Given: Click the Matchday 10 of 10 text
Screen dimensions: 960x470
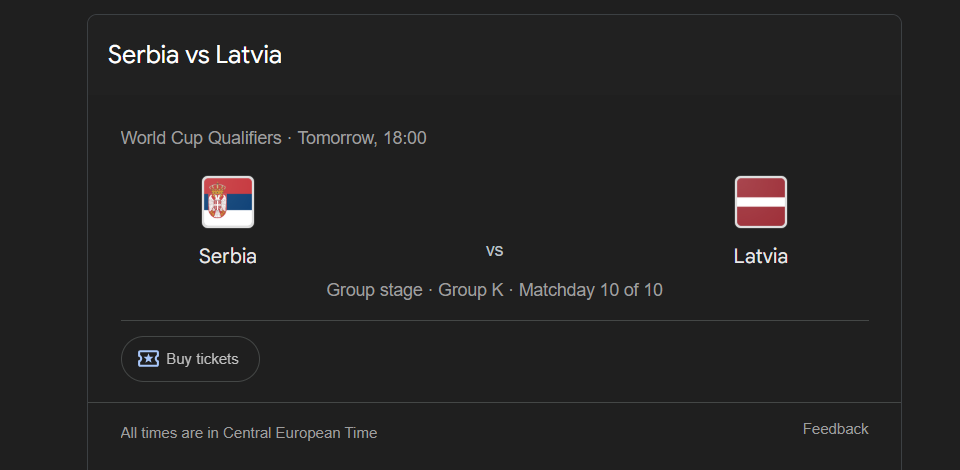Looking at the screenshot, I should click(590, 290).
